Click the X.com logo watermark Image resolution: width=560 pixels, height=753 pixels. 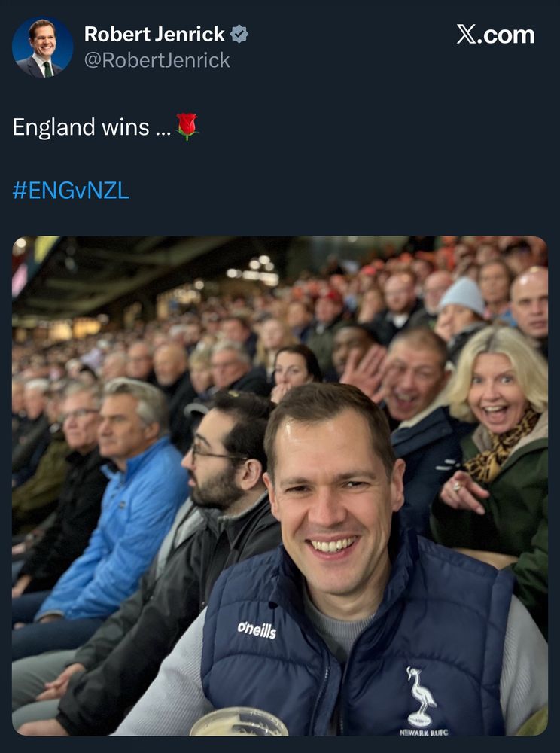(495, 35)
